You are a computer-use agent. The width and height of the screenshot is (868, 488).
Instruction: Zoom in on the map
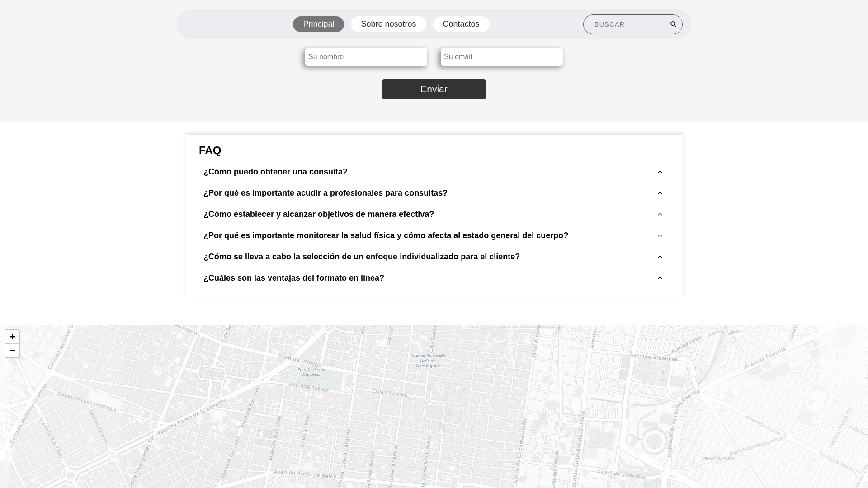coord(12,337)
